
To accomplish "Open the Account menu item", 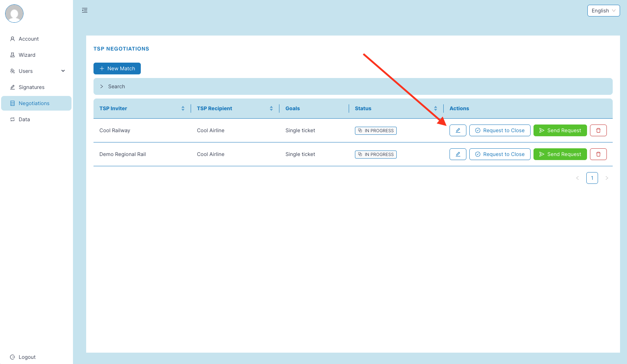I will [29, 39].
